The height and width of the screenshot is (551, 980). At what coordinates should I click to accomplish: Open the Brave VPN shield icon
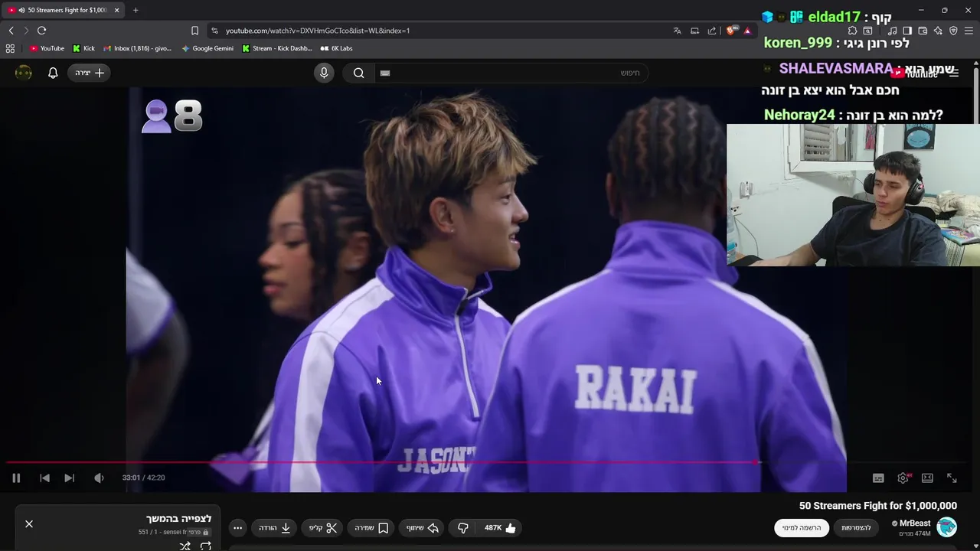(x=953, y=31)
